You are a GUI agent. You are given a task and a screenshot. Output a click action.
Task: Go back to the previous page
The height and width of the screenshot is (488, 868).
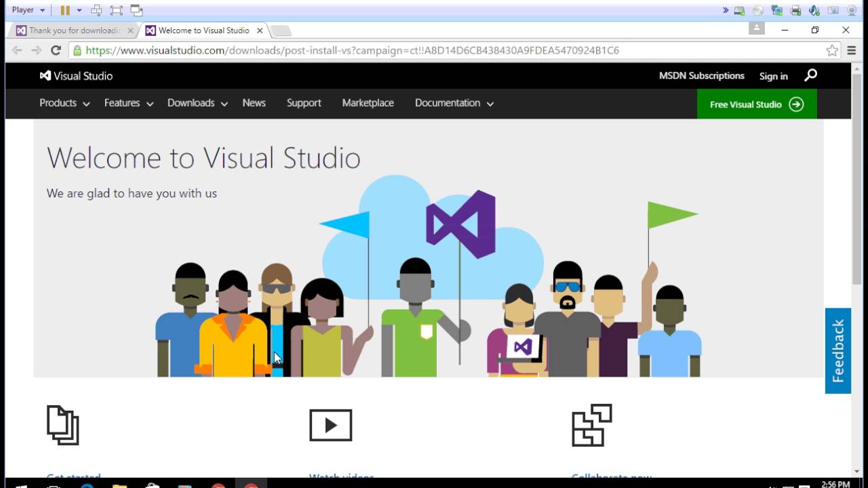(17, 50)
